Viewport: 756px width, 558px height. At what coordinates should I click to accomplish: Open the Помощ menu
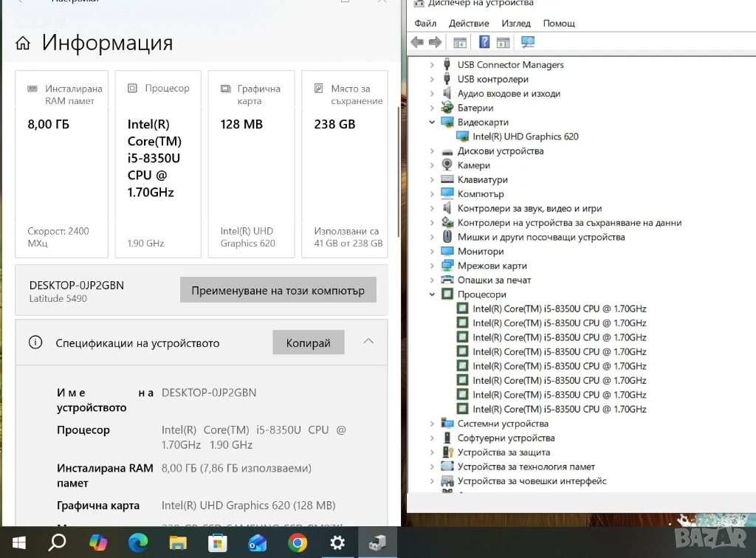tap(559, 23)
